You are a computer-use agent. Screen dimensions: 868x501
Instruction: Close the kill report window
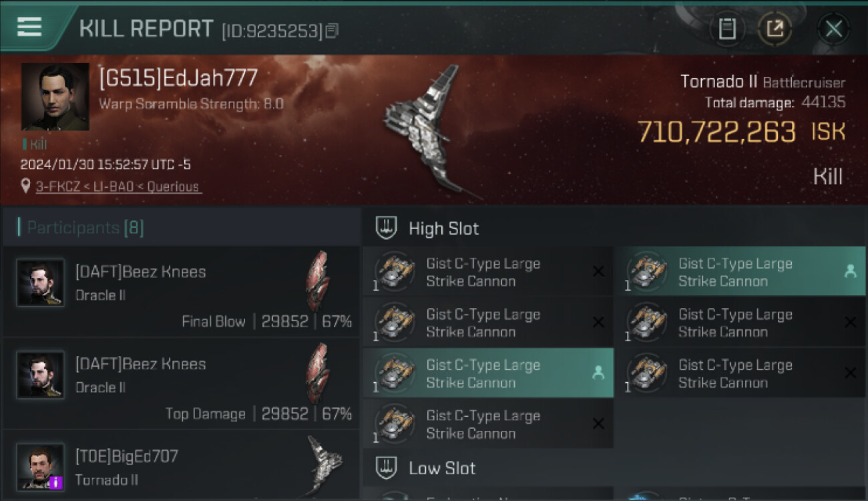[833, 29]
